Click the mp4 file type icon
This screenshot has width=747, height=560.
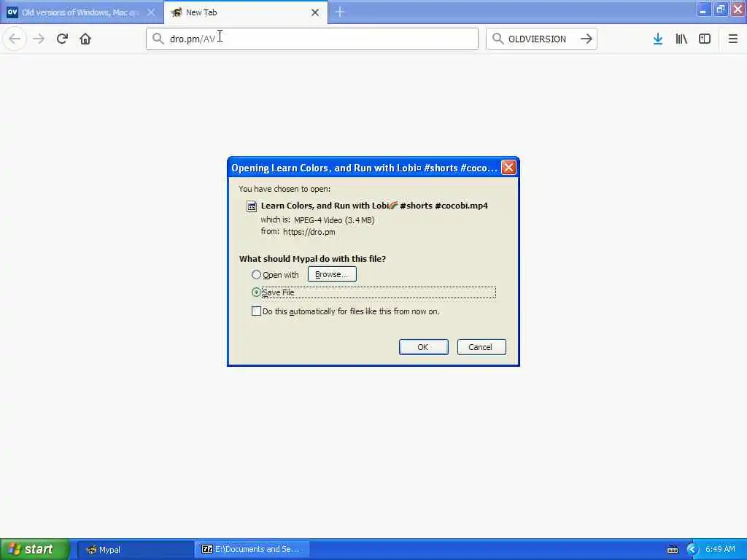[x=252, y=206]
